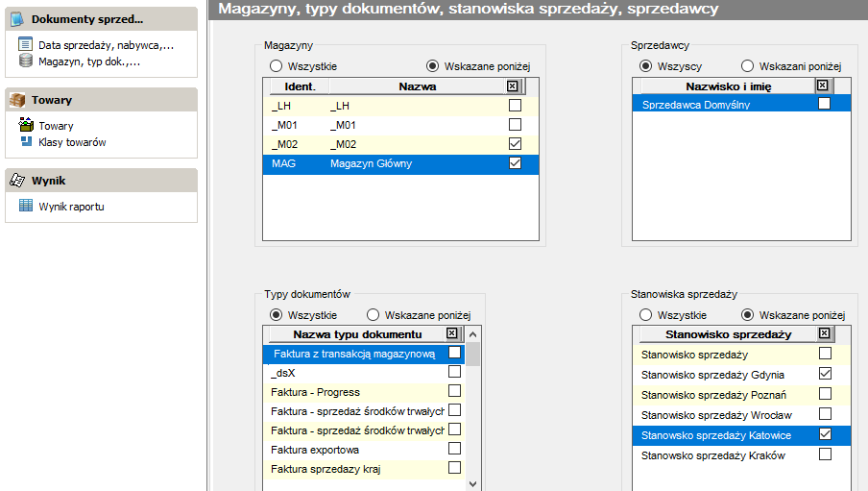868x491 pixels.
Task: Click scroll down arrow in document types list
Action: click(472, 484)
